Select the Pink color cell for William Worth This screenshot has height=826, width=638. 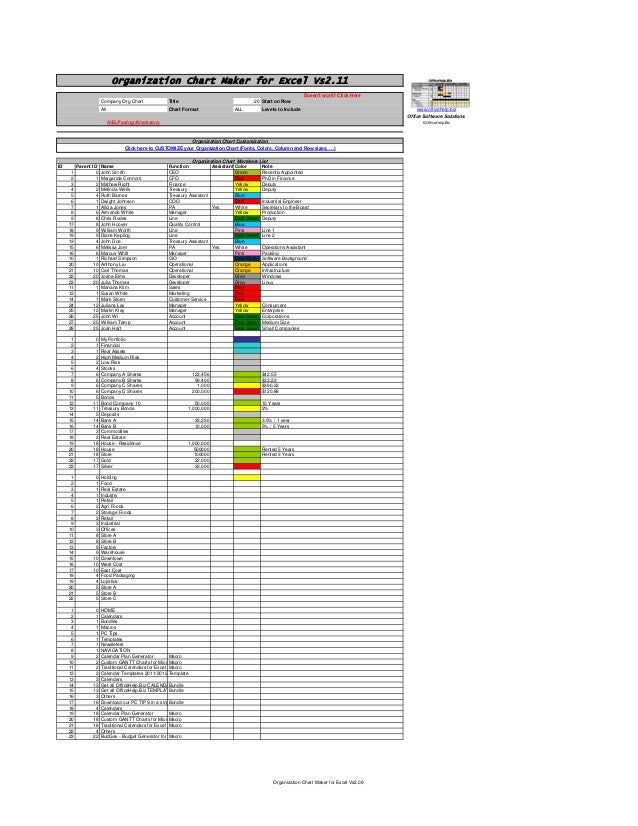point(247,230)
